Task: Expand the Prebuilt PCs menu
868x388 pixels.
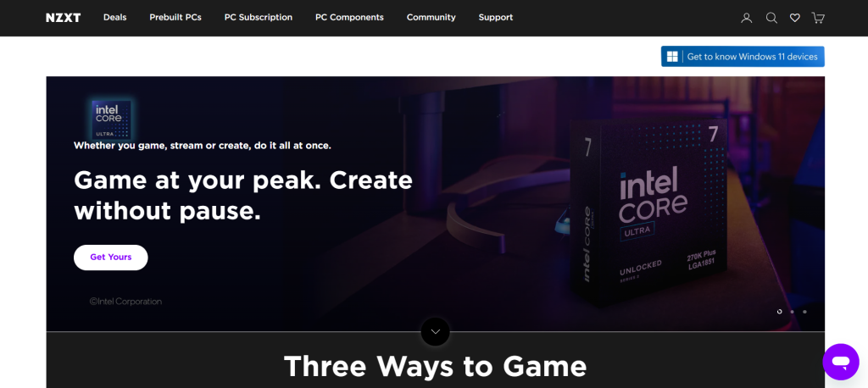Action: click(x=175, y=17)
